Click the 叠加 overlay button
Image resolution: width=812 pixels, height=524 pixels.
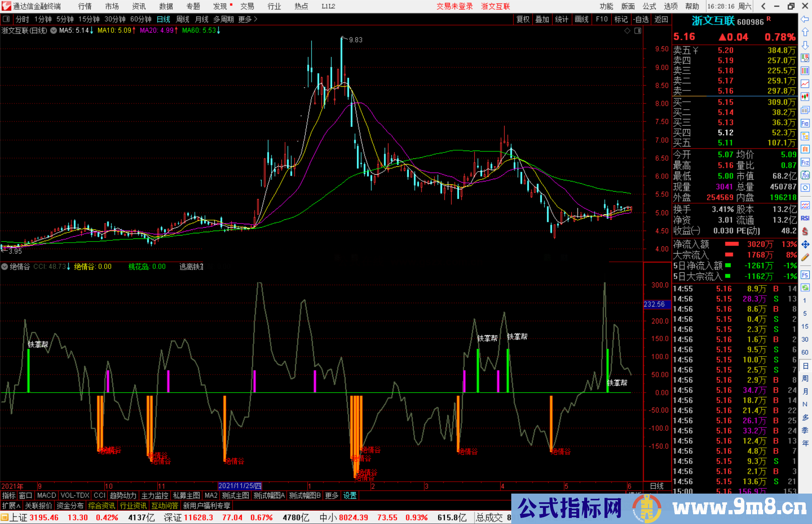(542, 19)
